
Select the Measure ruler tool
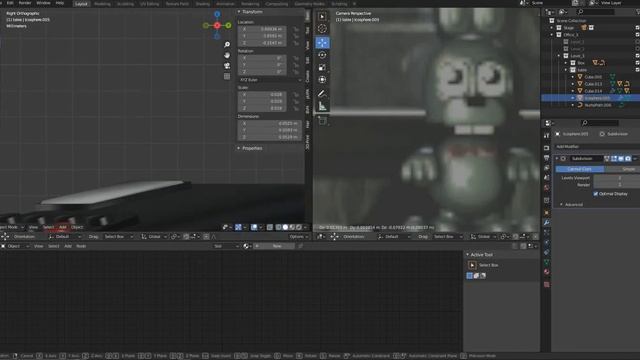[x=322, y=106]
